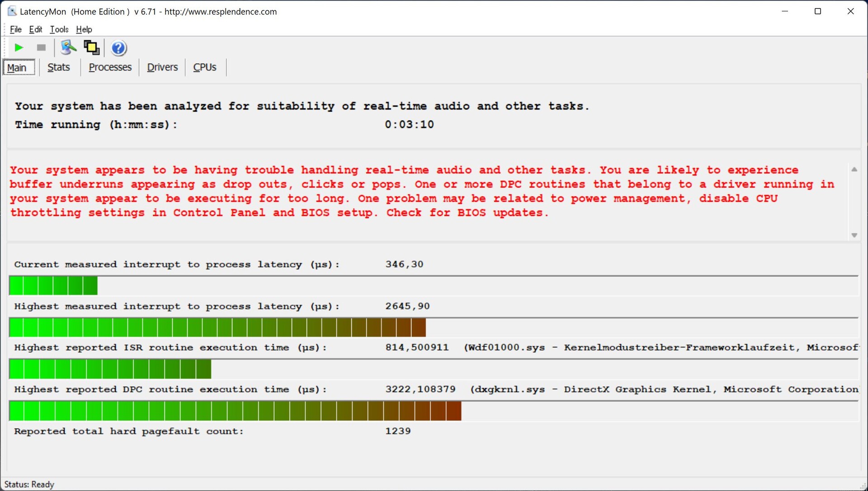The height and width of the screenshot is (491, 868).
Task: Open the Help menu
Action: pos(84,29)
